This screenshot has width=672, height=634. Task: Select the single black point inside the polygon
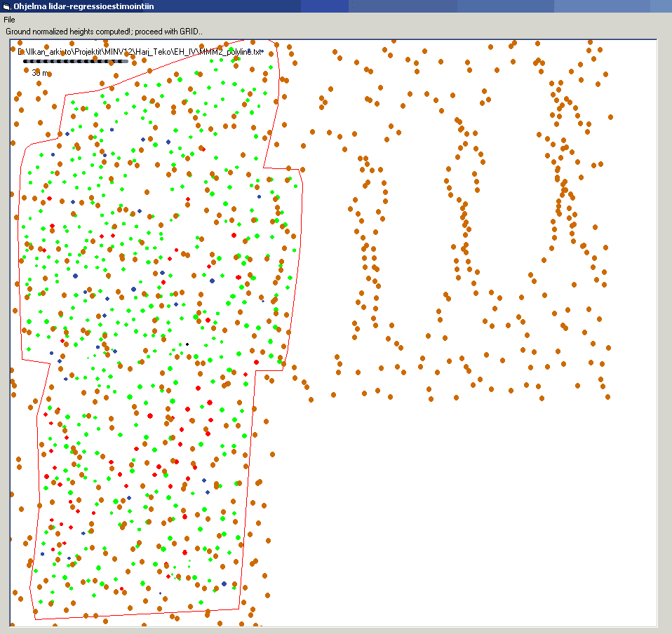click(x=187, y=344)
